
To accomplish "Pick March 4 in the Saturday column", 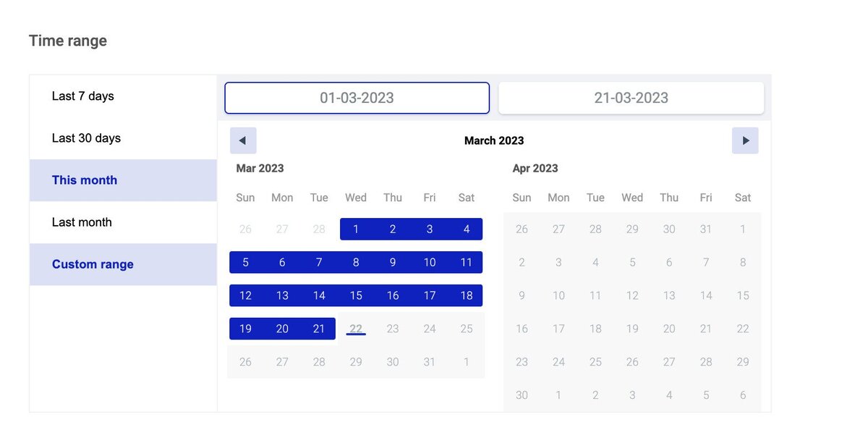I will [467, 230].
